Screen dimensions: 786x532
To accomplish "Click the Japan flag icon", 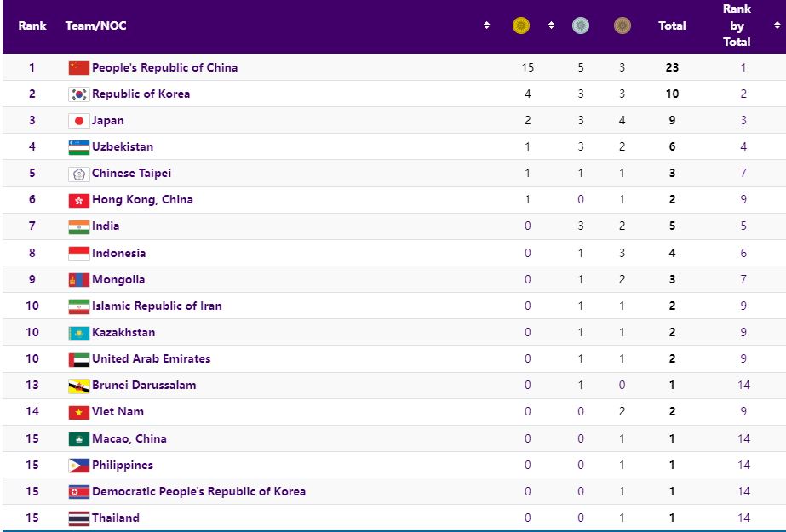I will [78, 121].
